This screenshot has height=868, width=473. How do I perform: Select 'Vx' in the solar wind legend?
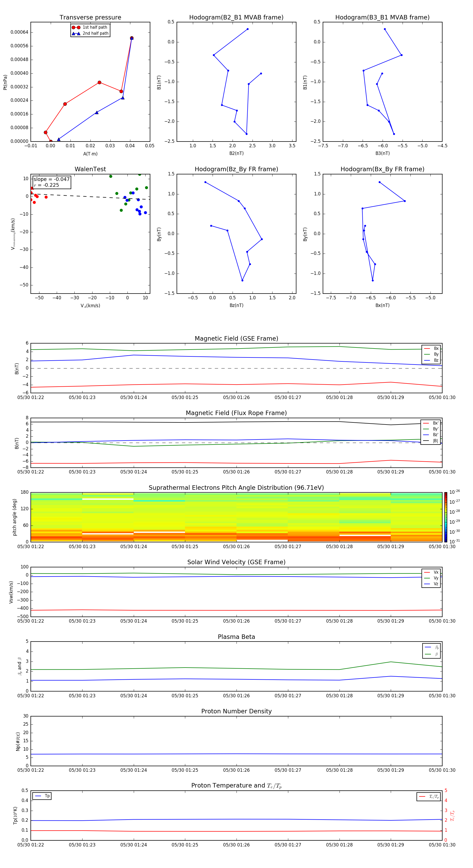point(431,572)
